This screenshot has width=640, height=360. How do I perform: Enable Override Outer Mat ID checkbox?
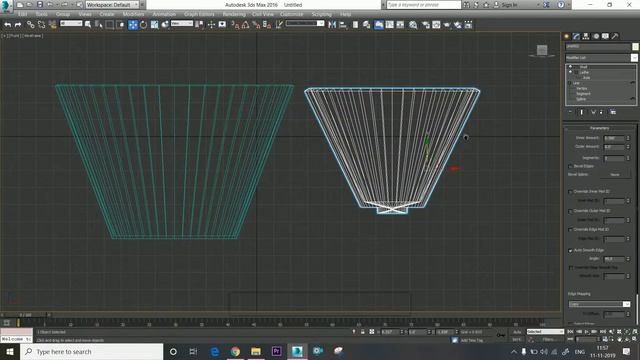[x=570, y=211]
